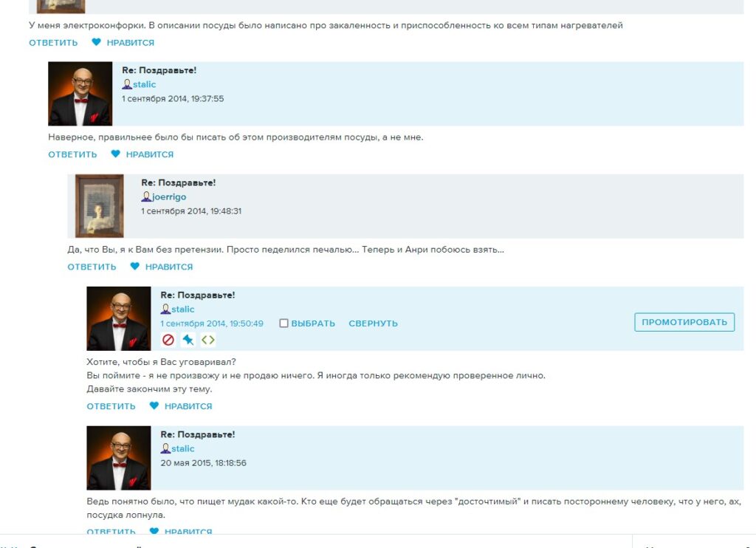The image size is (756, 548).
Task: Click НРАВИТСЯ text under the topmost comment
Action: (x=131, y=42)
